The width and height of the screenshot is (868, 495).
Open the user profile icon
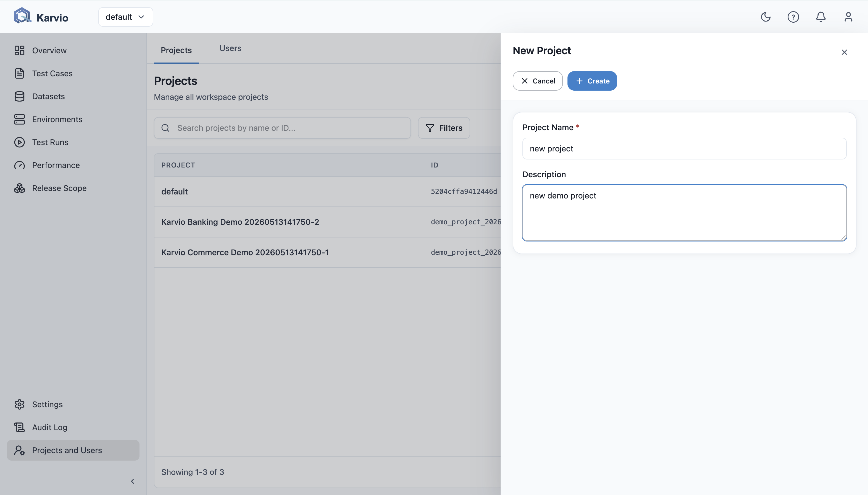pyautogui.click(x=848, y=17)
